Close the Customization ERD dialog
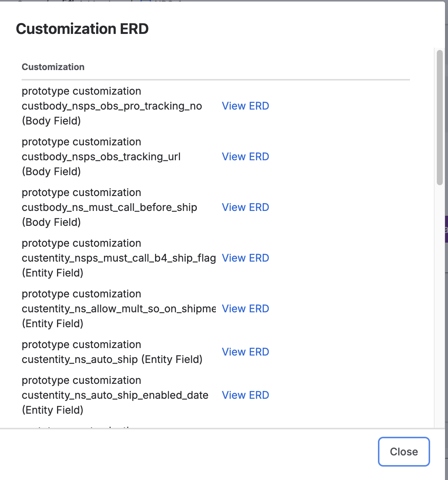Viewport: 448px width, 480px height. click(404, 452)
